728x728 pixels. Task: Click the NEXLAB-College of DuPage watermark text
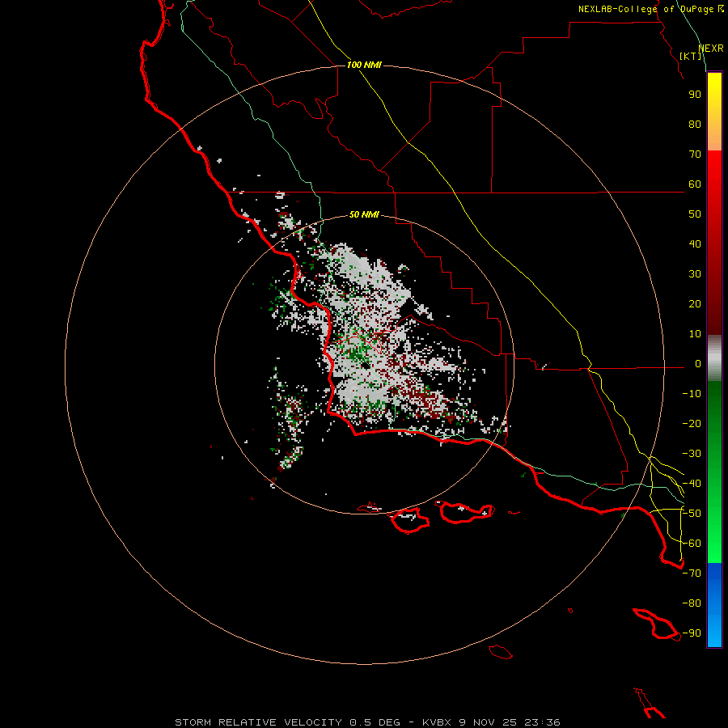650,9
